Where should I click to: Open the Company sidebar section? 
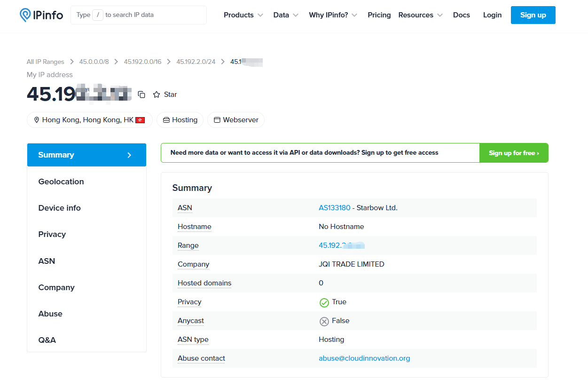[86, 287]
